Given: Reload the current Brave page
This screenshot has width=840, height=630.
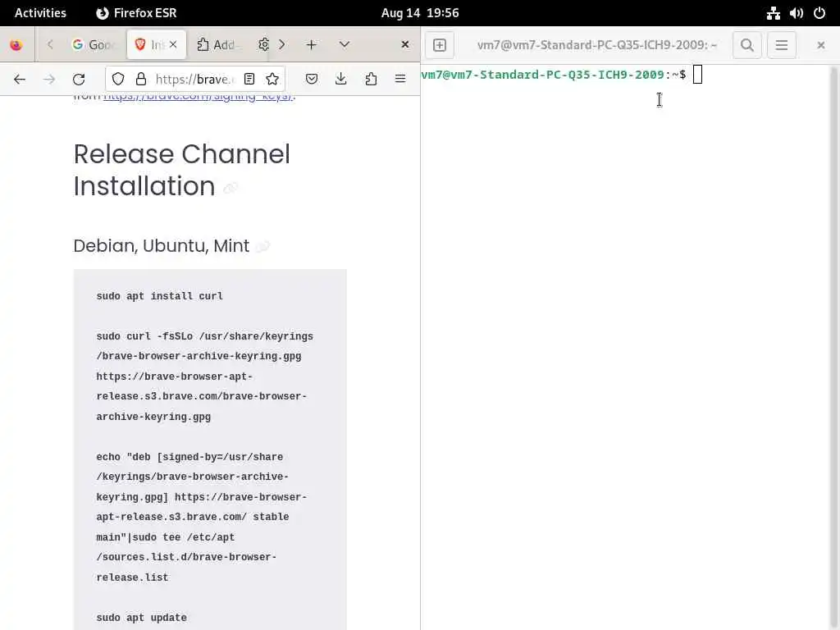Looking at the screenshot, I should tap(79, 80).
